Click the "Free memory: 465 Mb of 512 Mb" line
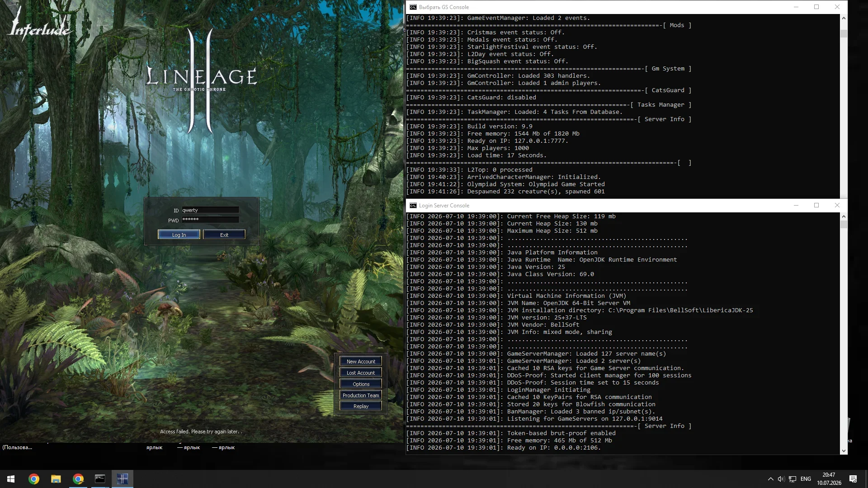Viewport: 868px width, 488px height. point(509,441)
